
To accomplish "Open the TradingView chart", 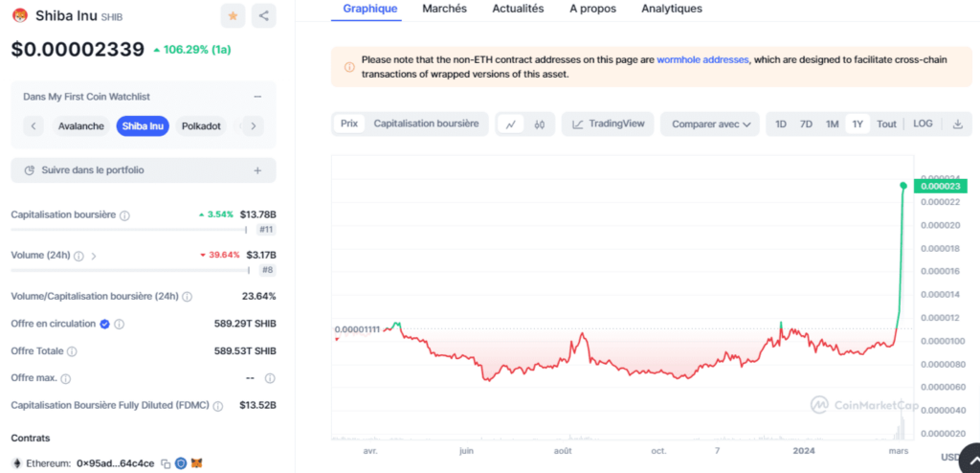I will pyautogui.click(x=608, y=124).
